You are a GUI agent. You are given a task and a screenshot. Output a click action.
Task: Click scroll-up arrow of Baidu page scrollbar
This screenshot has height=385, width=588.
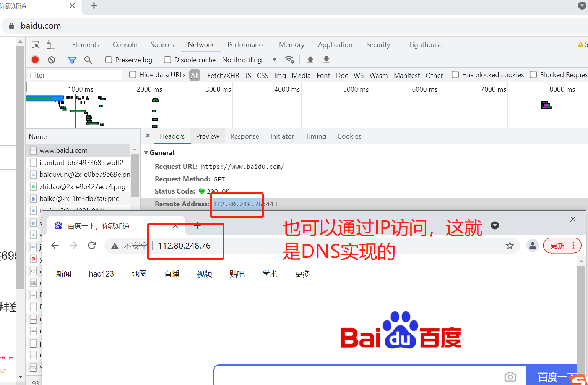pyautogui.click(x=581, y=262)
